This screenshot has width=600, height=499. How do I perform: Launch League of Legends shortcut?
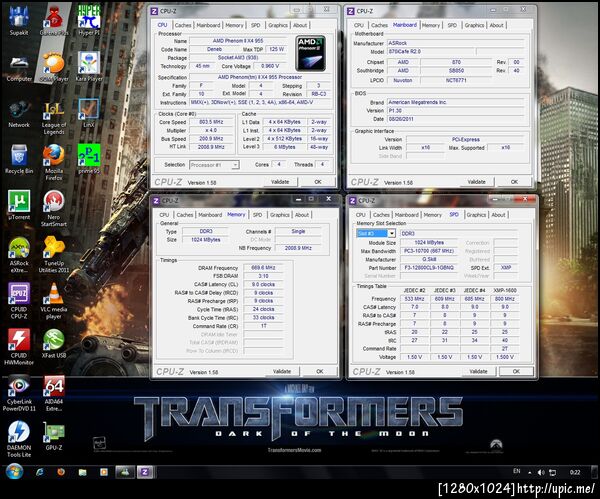pos(54,117)
